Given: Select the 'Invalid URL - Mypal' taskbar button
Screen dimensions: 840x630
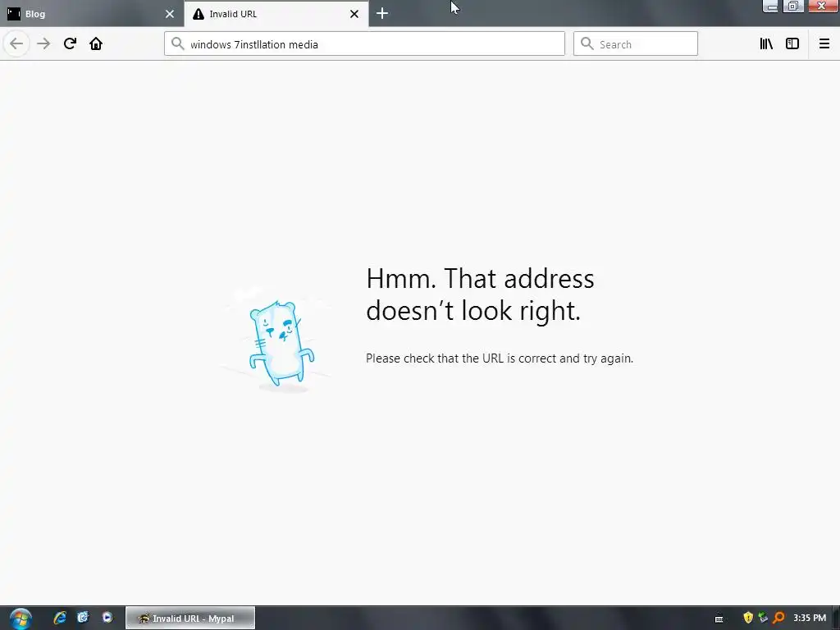Looking at the screenshot, I should 190,619.
